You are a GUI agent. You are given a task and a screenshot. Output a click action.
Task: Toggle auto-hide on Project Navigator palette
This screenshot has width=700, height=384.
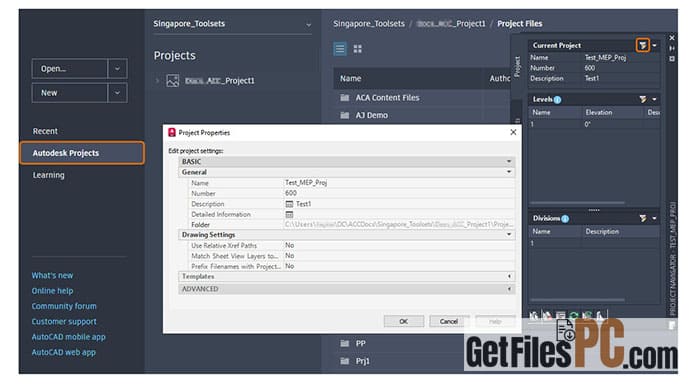pyautogui.click(x=671, y=48)
